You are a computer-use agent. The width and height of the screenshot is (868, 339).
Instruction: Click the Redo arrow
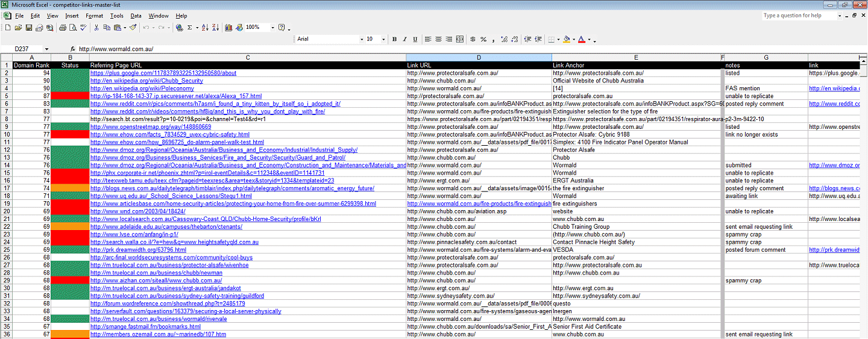tap(161, 27)
